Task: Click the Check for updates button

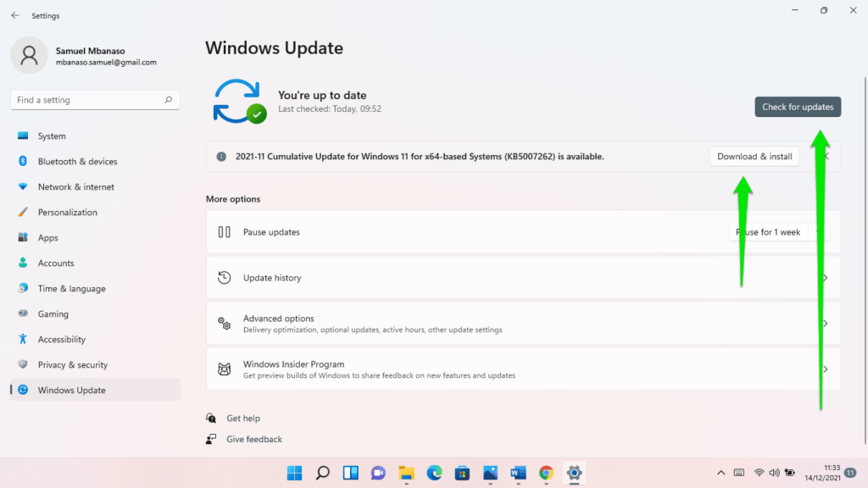Action: point(797,106)
